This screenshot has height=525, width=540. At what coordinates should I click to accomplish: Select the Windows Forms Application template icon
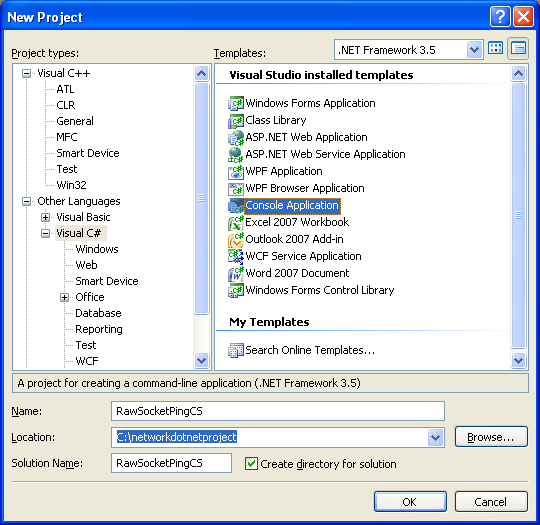coord(236,103)
